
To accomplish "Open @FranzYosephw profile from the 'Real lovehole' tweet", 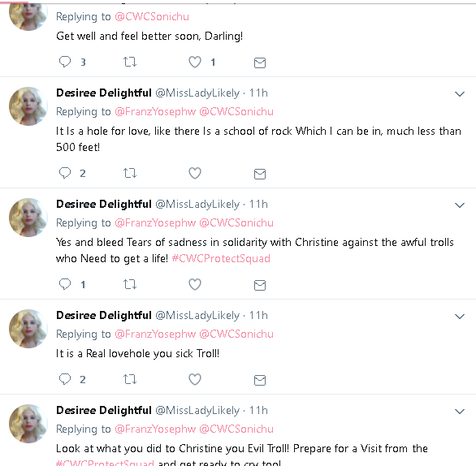I will click(x=155, y=334).
